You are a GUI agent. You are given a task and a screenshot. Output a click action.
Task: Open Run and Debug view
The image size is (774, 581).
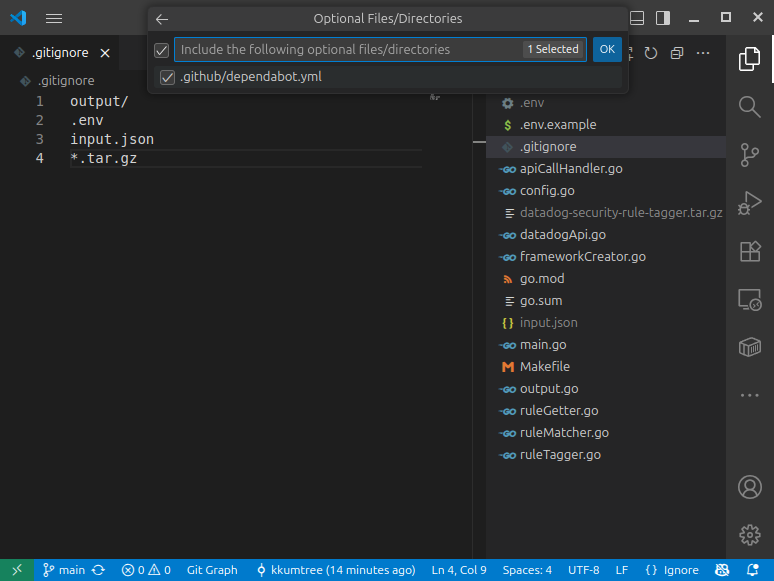pos(749,203)
